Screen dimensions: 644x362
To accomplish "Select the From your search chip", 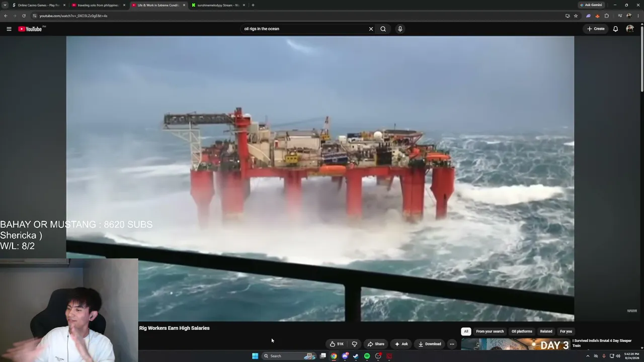I will (x=490, y=331).
